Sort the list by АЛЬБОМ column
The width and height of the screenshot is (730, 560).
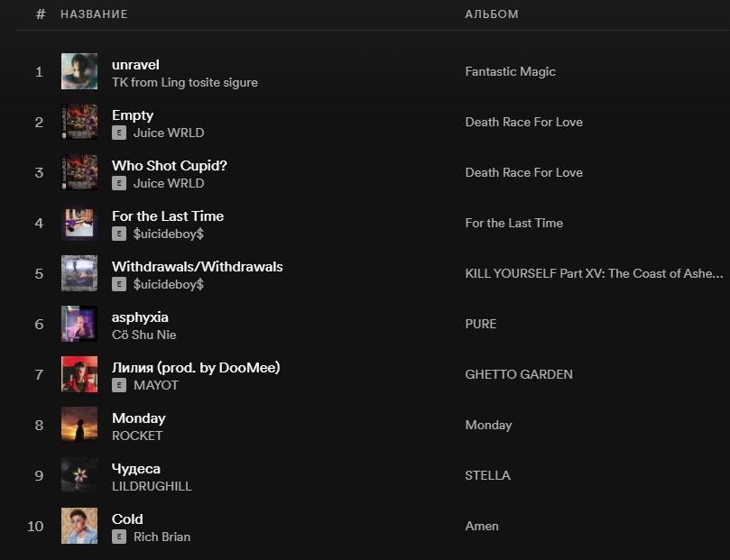(x=491, y=14)
